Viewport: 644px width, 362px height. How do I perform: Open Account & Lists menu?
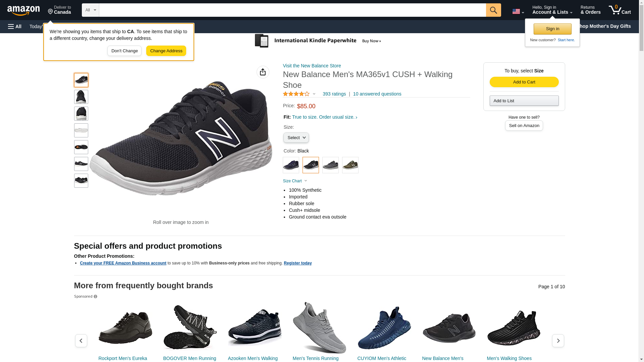552,10
